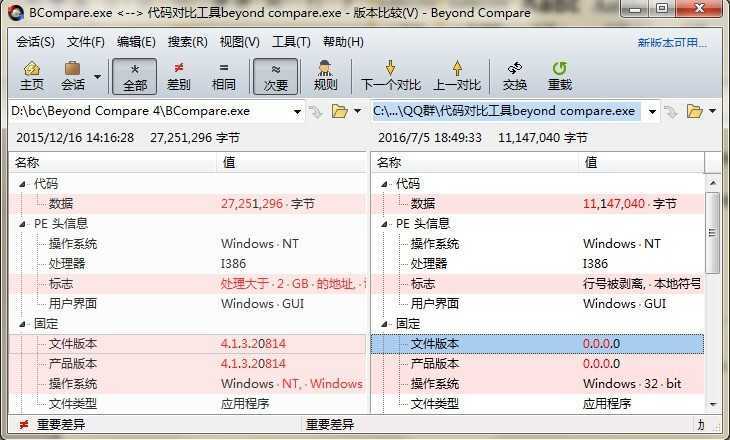Click the greyed arrow icon beside the left path
This screenshot has height=440, width=730.
(x=316, y=112)
